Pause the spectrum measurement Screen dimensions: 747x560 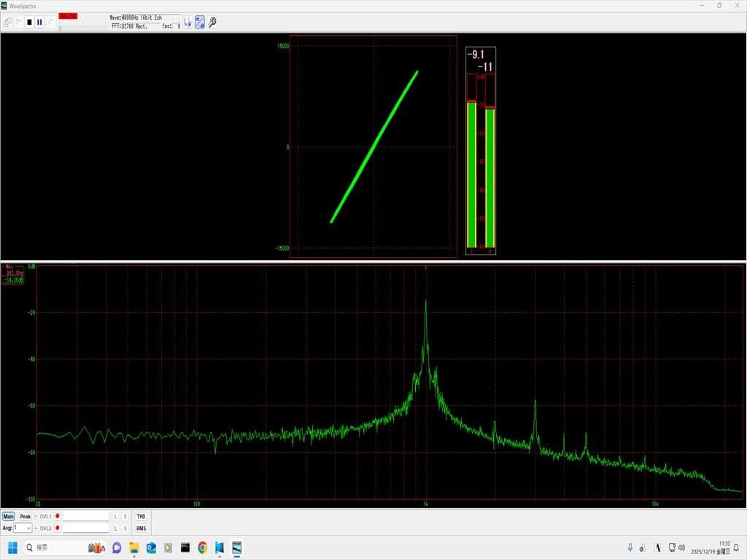[x=39, y=23]
